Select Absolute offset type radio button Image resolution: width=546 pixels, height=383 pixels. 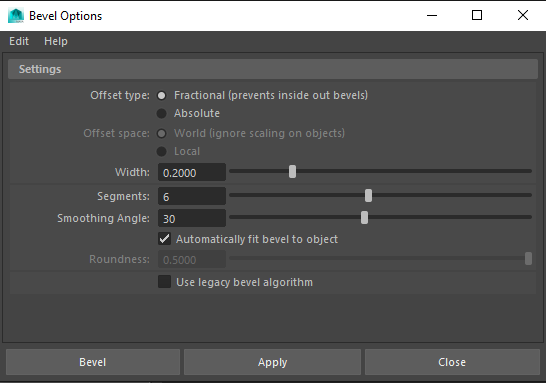162,114
